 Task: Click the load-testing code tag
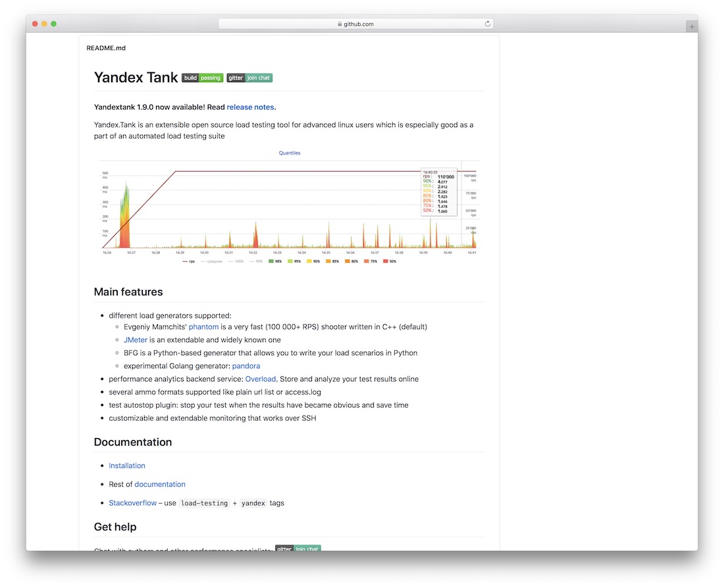[204, 503]
